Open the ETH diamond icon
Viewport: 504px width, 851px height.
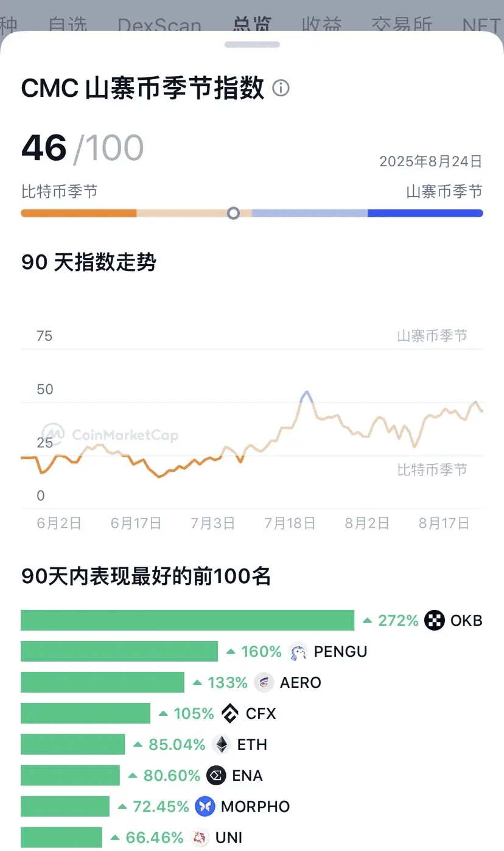pos(222,744)
